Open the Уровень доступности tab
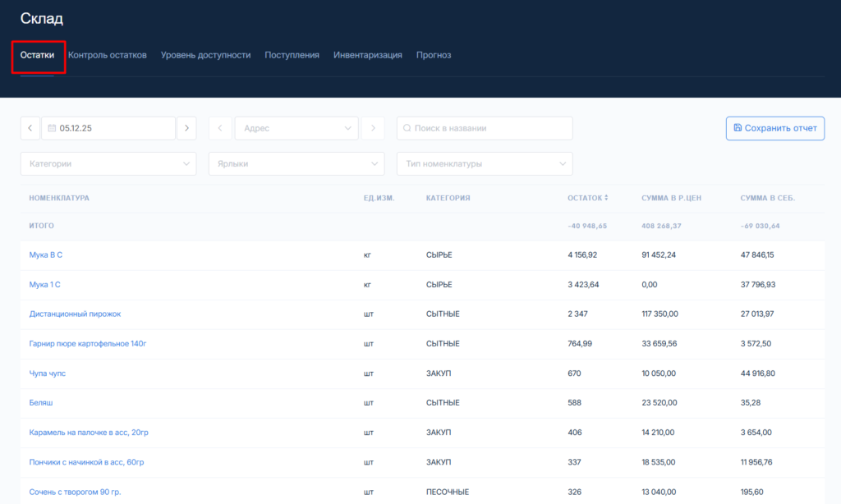This screenshot has height=504, width=841. click(x=205, y=55)
